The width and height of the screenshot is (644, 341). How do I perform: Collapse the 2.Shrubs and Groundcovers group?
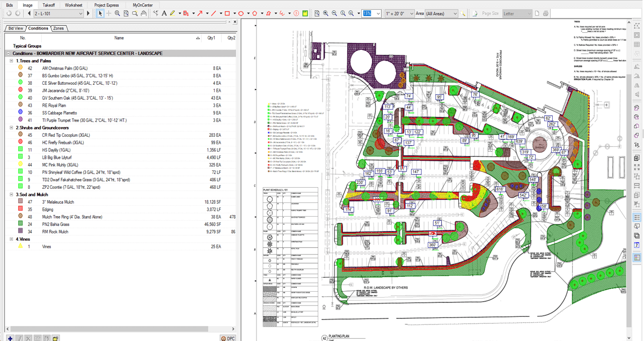[11, 128]
